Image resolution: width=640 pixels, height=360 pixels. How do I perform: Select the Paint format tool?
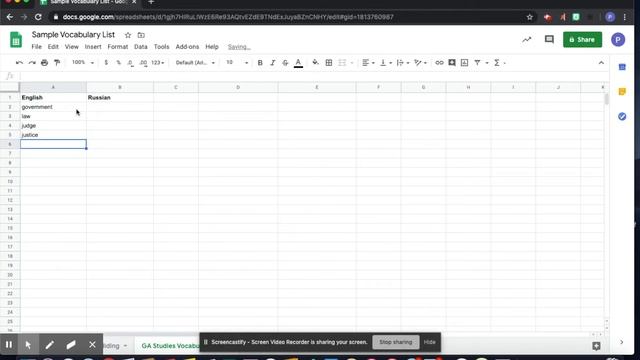click(57, 63)
